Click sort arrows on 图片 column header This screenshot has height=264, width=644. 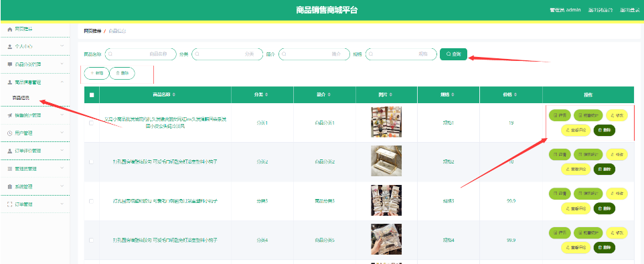click(x=391, y=95)
